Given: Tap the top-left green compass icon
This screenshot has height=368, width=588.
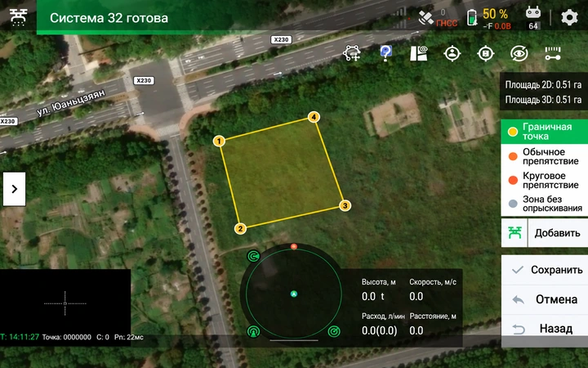Looking at the screenshot, I should pyautogui.click(x=253, y=256).
